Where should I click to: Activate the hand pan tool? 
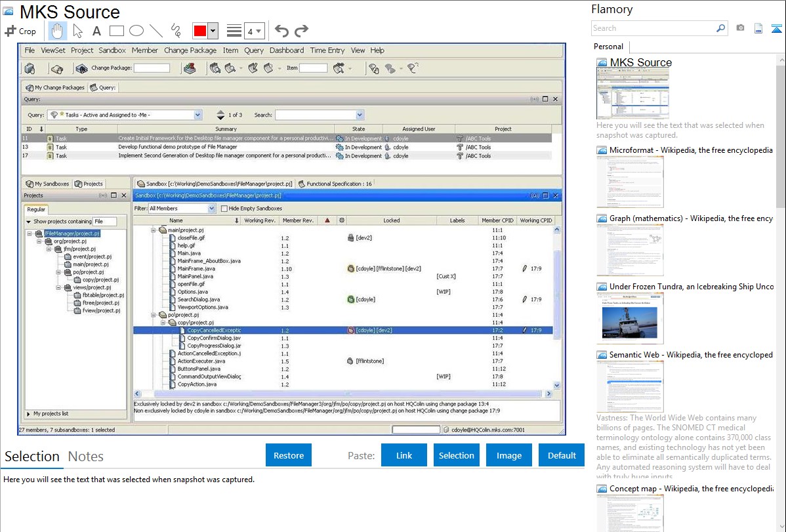58,31
